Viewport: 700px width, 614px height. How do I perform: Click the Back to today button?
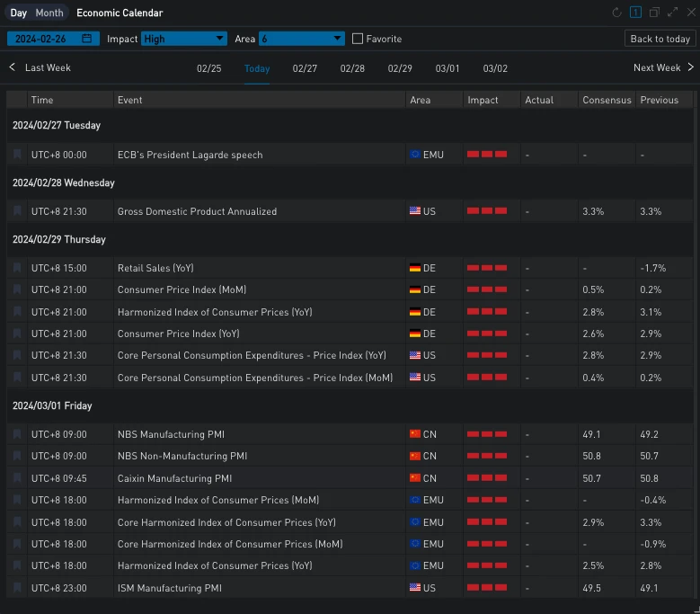tap(660, 39)
